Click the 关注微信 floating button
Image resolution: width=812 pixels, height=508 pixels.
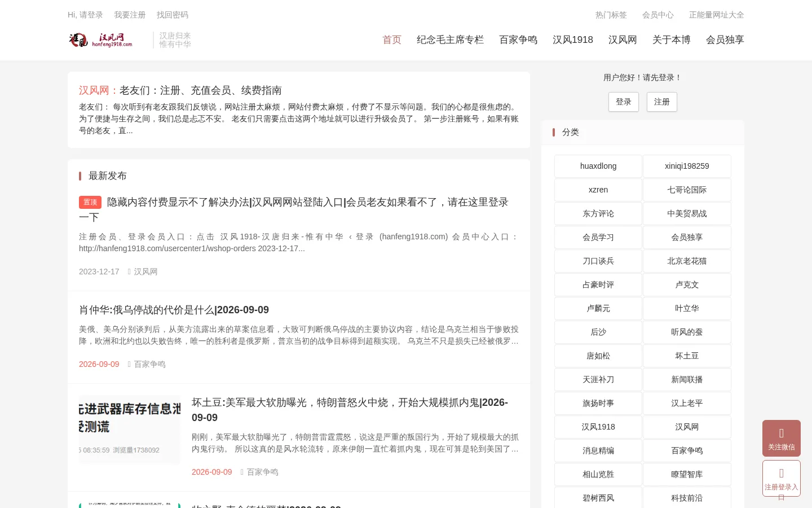coord(782,438)
